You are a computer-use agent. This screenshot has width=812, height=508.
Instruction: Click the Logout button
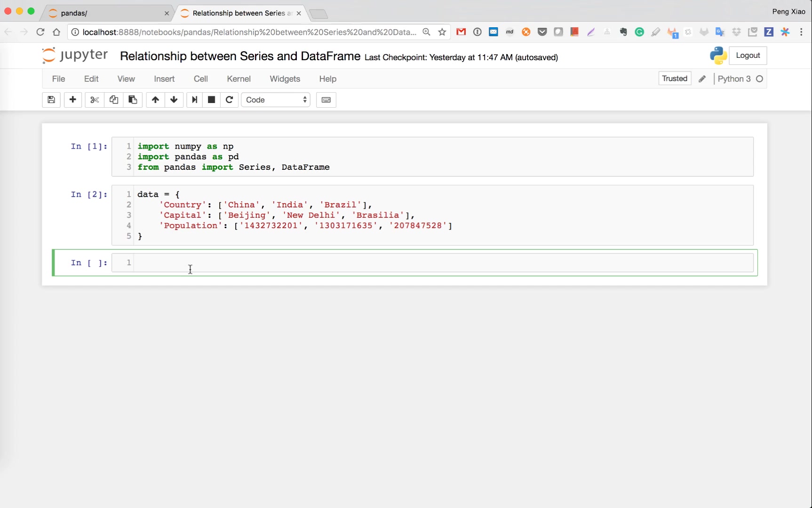click(748, 56)
